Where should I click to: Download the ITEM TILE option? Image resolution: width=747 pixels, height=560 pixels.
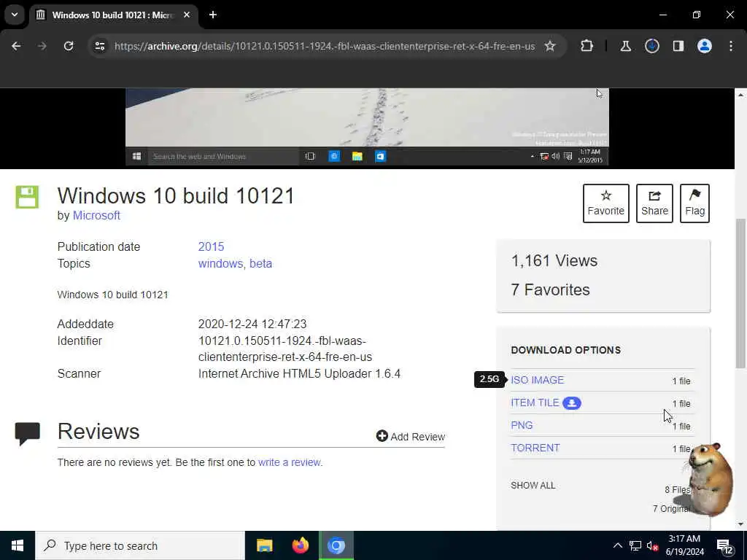[x=535, y=402]
